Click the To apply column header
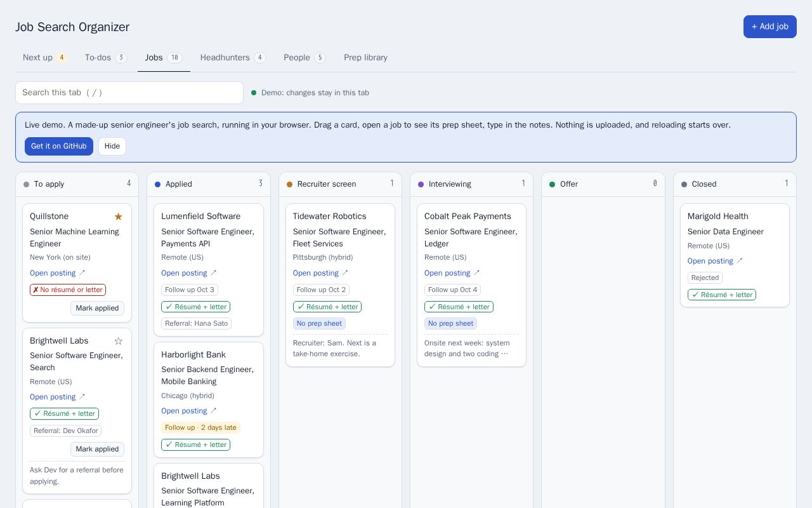The width and height of the screenshot is (812, 508). point(77,184)
